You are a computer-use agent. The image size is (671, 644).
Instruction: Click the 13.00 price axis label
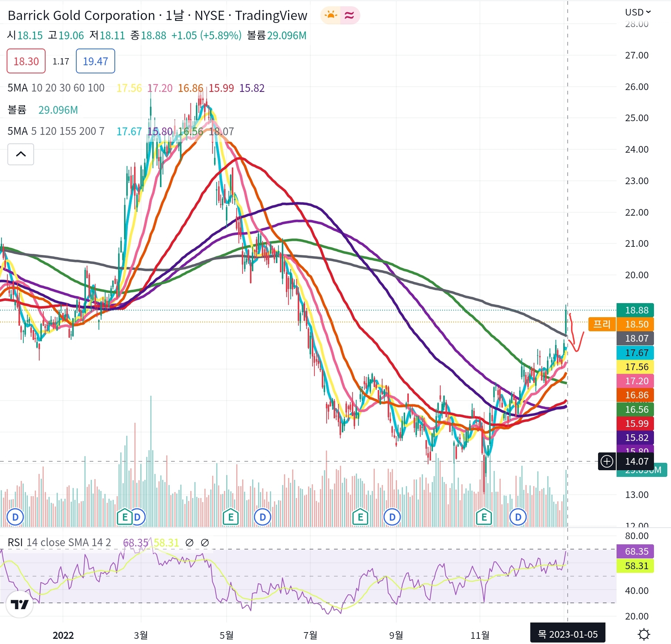[637, 495]
